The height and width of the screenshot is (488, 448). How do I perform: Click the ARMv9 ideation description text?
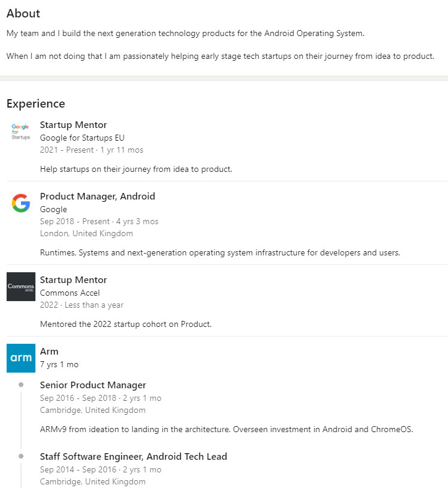pos(227,429)
